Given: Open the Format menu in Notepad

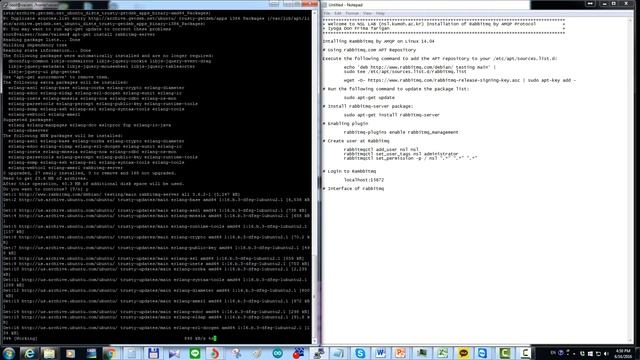Looking at the screenshot, I should [x=352, y=13].
